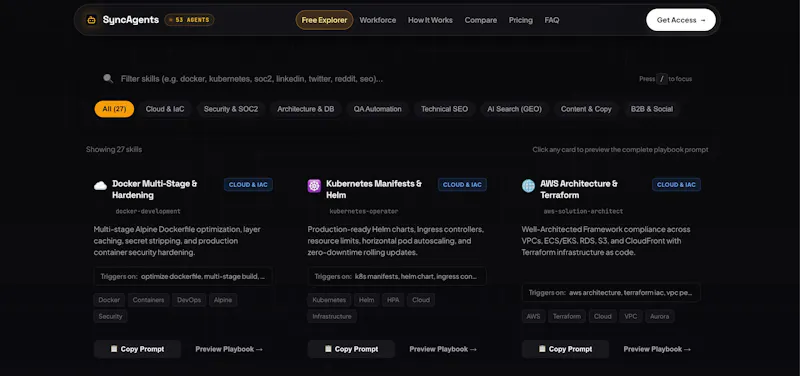Open the Docker Multi-Stage & Hardening title
Image resolution: width=800 pixels, height=376 pixels.
click(x=155, y=189)
